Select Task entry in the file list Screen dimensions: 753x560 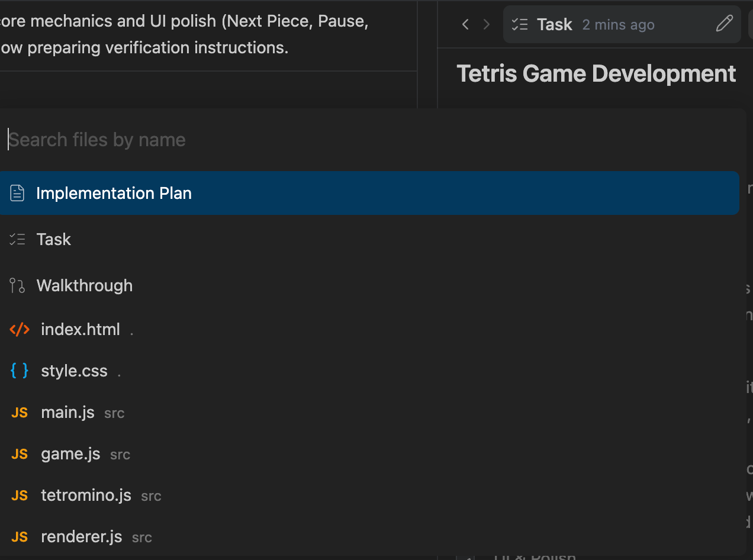click(54, 239)
